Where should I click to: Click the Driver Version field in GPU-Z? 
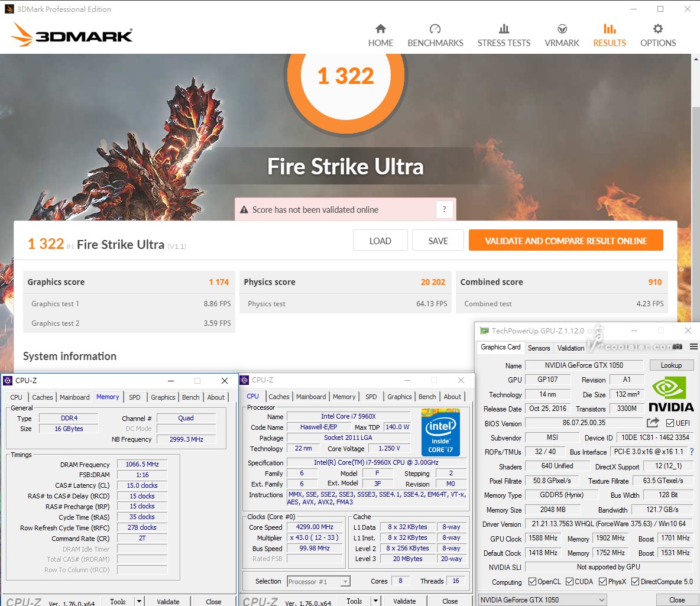pos(610,524)
